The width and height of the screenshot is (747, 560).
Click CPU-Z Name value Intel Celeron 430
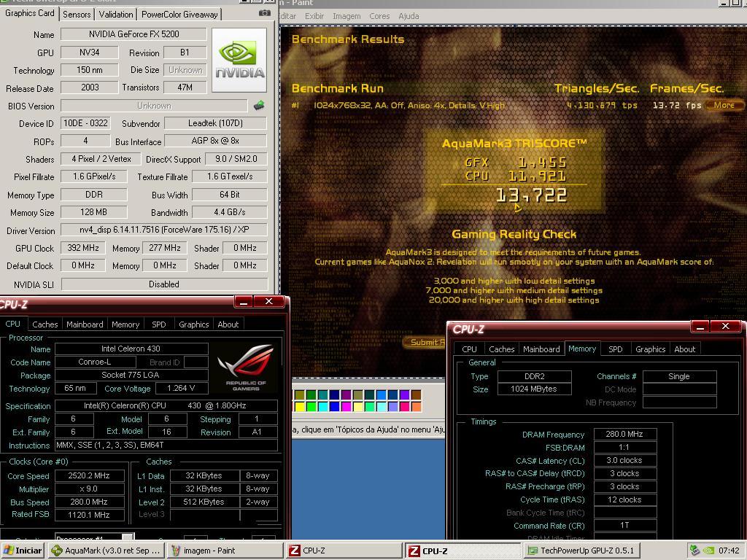click(131, 349)
